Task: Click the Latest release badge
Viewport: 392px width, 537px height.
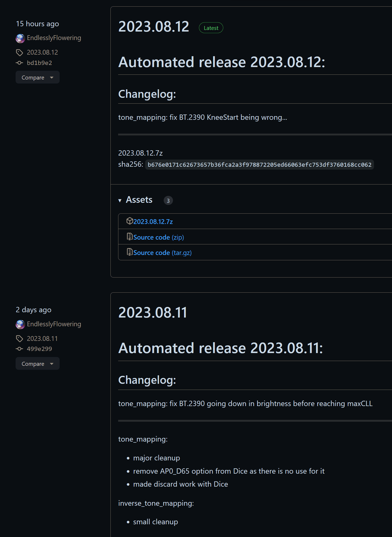Action: pyautogui.click(x=211, y=28)
